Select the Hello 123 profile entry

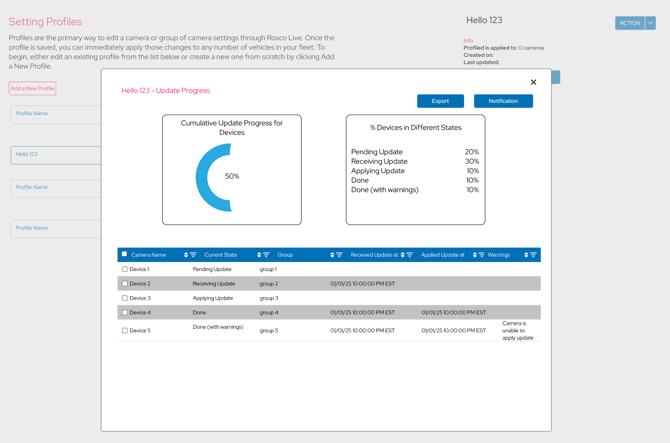coord(55,155)
